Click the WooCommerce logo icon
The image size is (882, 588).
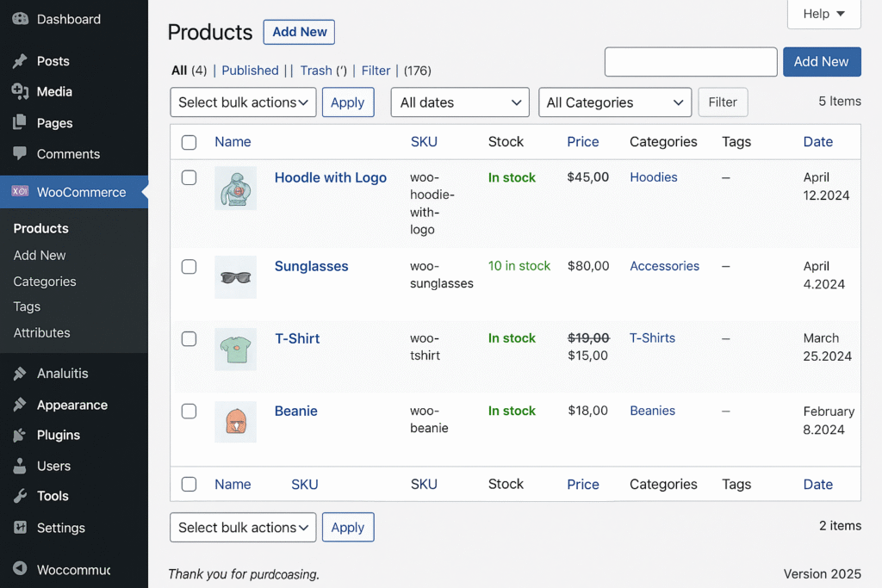[x=21, y=191]
